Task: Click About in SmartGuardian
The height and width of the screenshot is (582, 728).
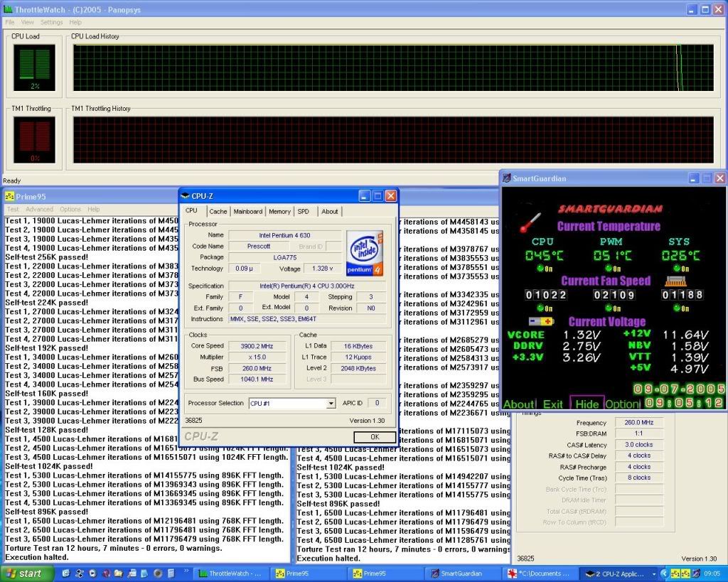Action: coord(518,404)
